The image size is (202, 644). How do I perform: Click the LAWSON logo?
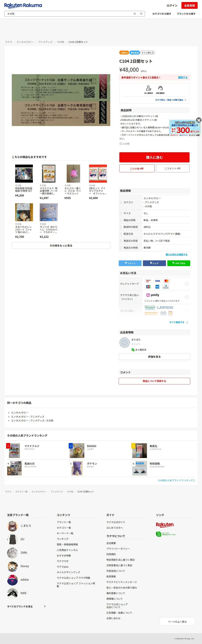tap(165, 308)
